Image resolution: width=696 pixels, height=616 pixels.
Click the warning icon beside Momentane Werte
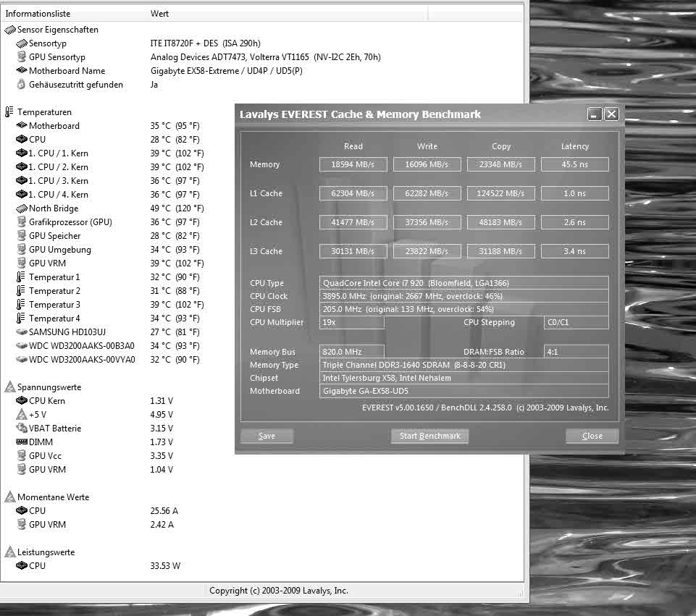click(x=9, y=497)
